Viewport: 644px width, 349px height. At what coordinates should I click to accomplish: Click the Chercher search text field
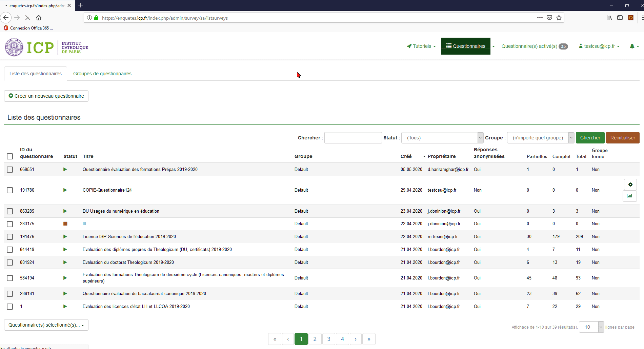353,138
